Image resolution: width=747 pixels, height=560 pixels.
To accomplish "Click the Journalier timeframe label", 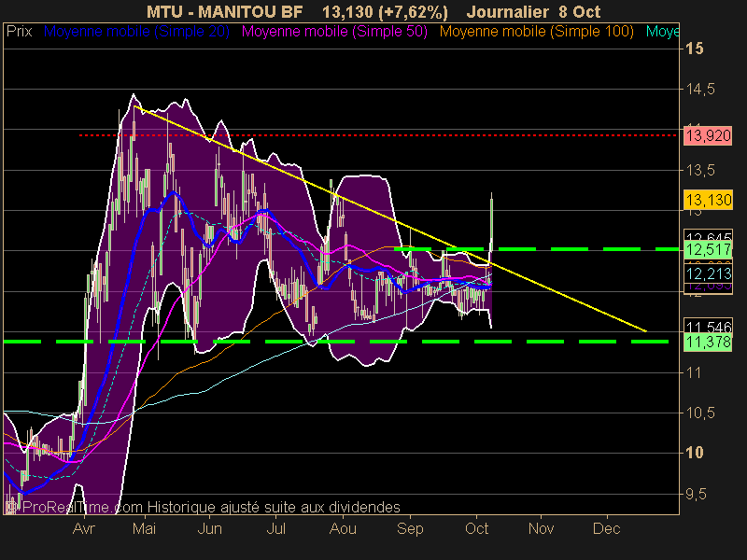I will point(506,11).
